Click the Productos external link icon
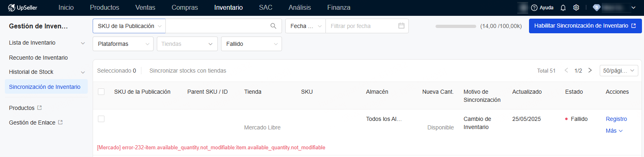644x157 pixels. tap(39, 108)
